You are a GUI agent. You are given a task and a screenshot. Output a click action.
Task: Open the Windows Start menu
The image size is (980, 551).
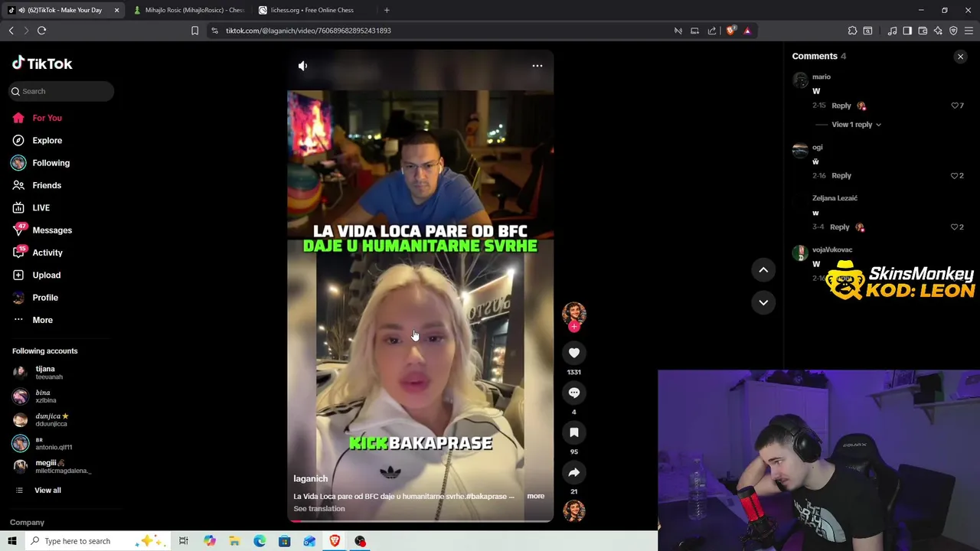(11, 541)
